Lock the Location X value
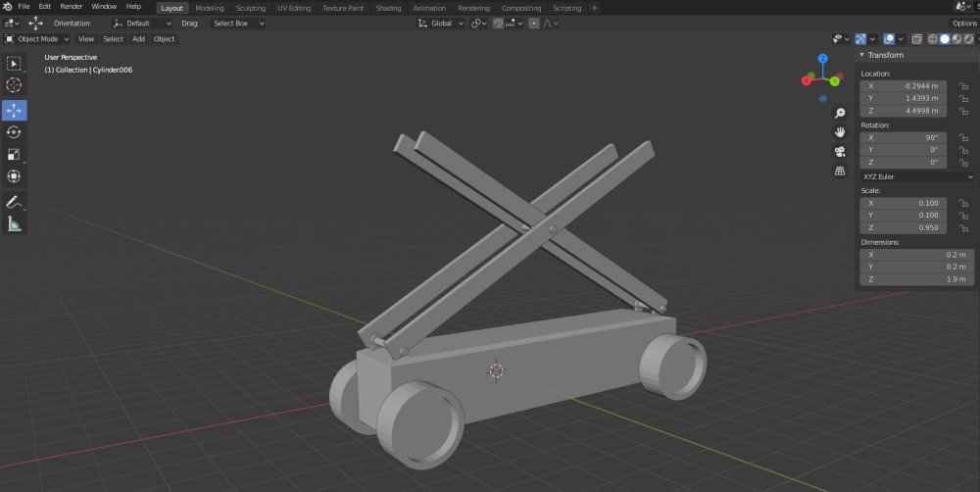Viewport: 980px width, 492px height. pos(964,86)
